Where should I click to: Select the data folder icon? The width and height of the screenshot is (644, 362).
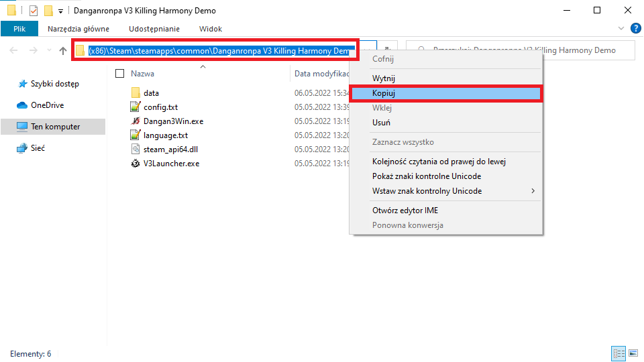click(x=136, y=93)
